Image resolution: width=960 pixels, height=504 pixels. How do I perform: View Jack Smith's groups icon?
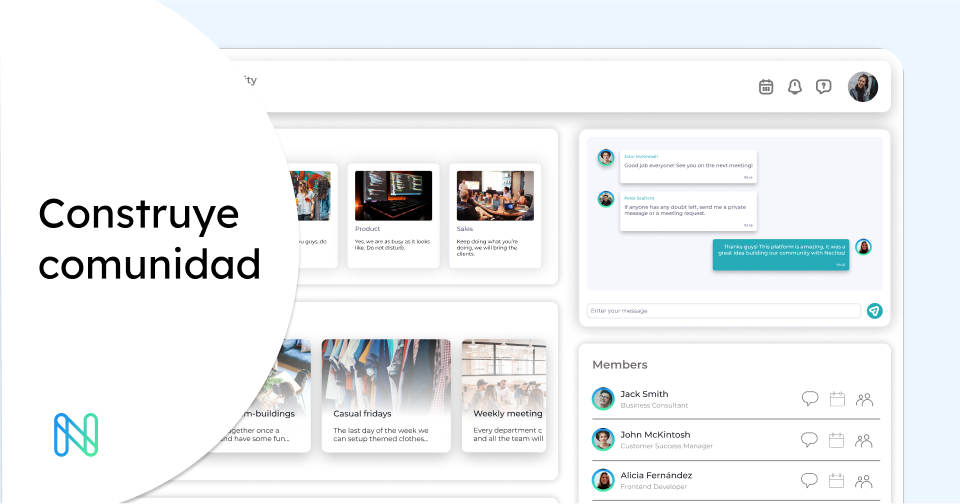[x=865, y=399]
